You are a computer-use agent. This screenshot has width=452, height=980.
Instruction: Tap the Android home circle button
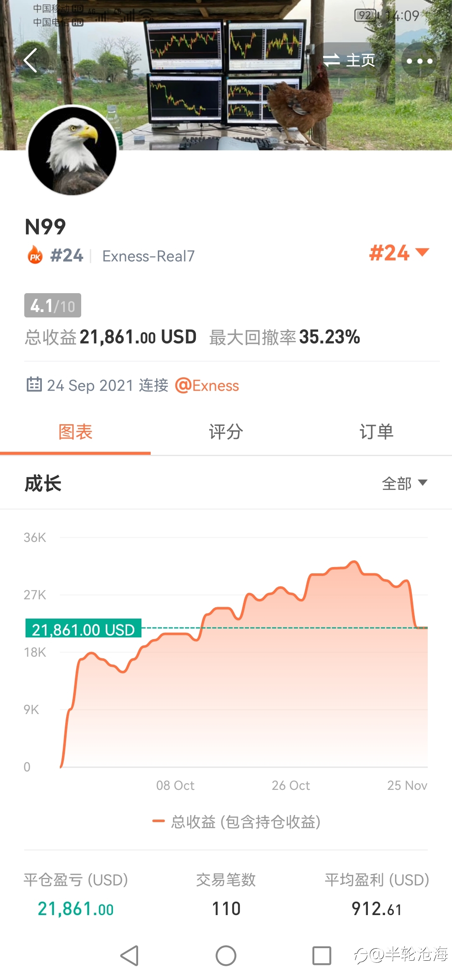click(x=226, y=956)
